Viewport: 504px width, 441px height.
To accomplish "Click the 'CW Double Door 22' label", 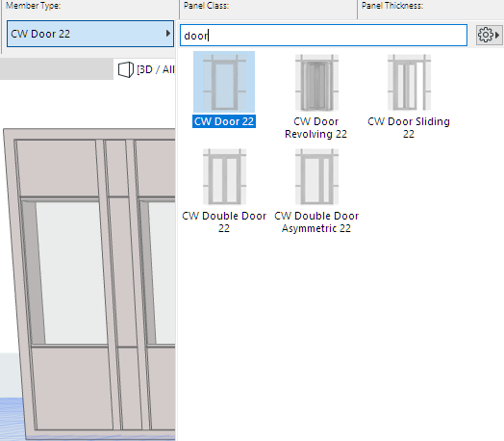I will [x=224, y=222].
